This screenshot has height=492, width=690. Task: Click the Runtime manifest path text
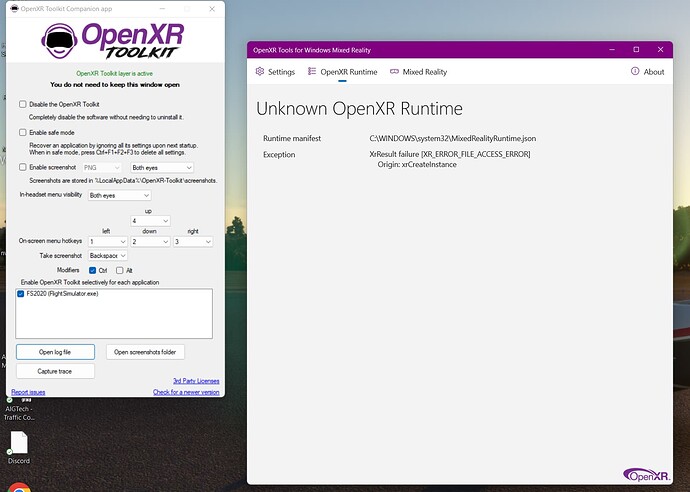pyautogui.click(x=453, y=138)
